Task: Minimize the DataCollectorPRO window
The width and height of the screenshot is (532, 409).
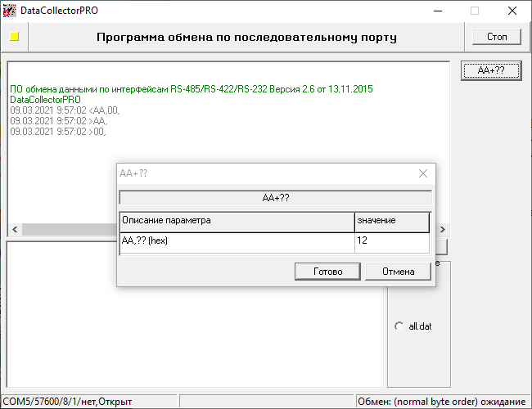Action: (438, 11)
